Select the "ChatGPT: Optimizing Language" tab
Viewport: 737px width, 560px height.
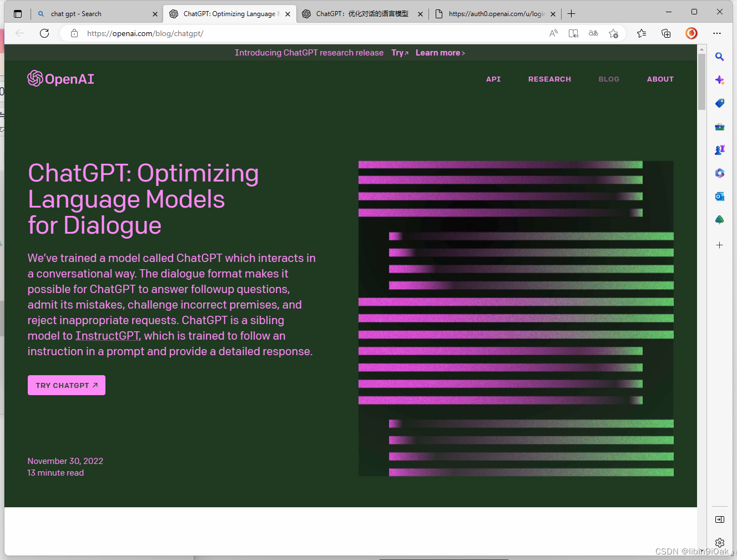[x=230, y=14]
